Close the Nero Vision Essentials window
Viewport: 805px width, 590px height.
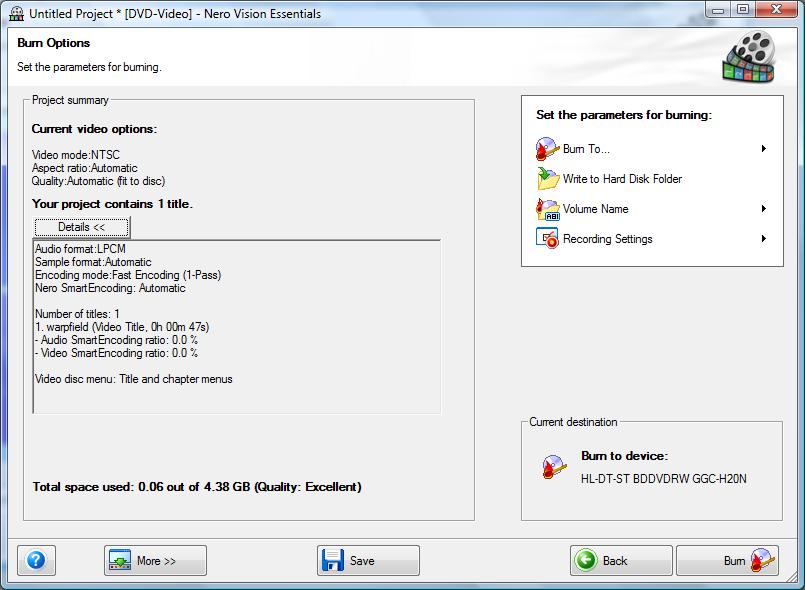point(776,9)
